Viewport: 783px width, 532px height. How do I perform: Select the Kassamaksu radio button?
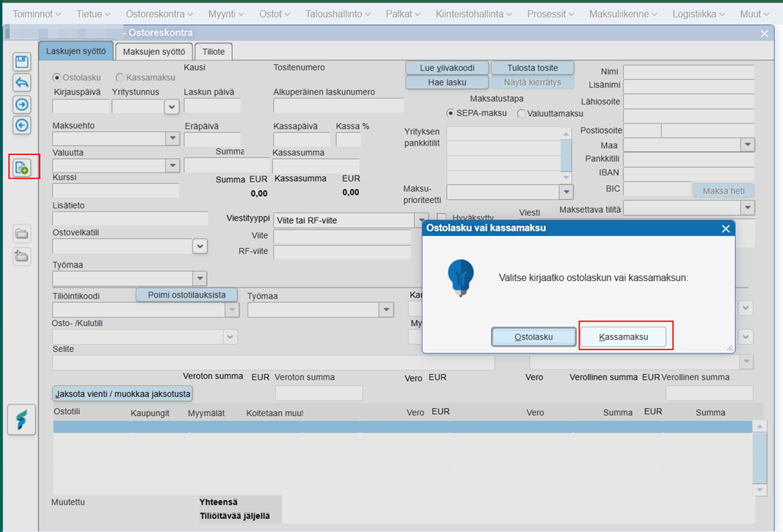[x=120, y=77]
